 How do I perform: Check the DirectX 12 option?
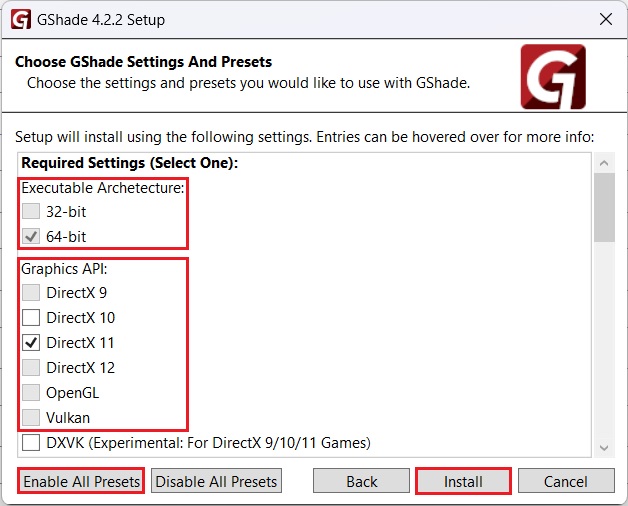click(x=31, y=368)
